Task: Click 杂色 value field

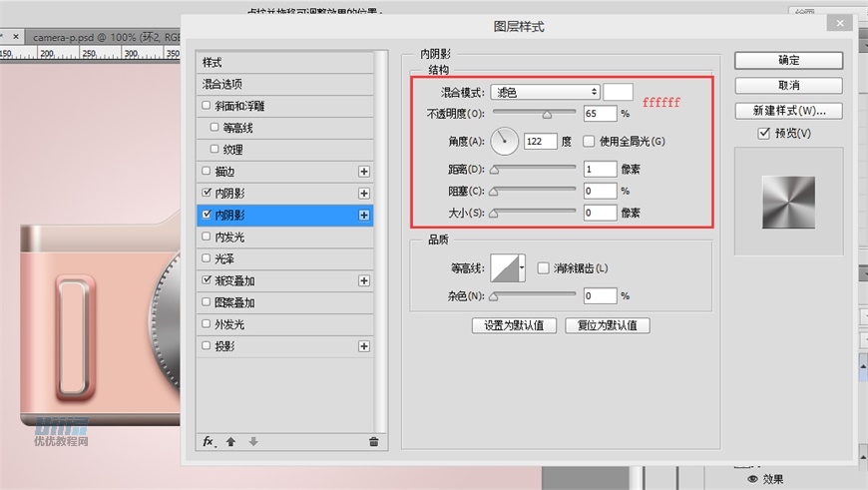Action: (x=600, y=295)
